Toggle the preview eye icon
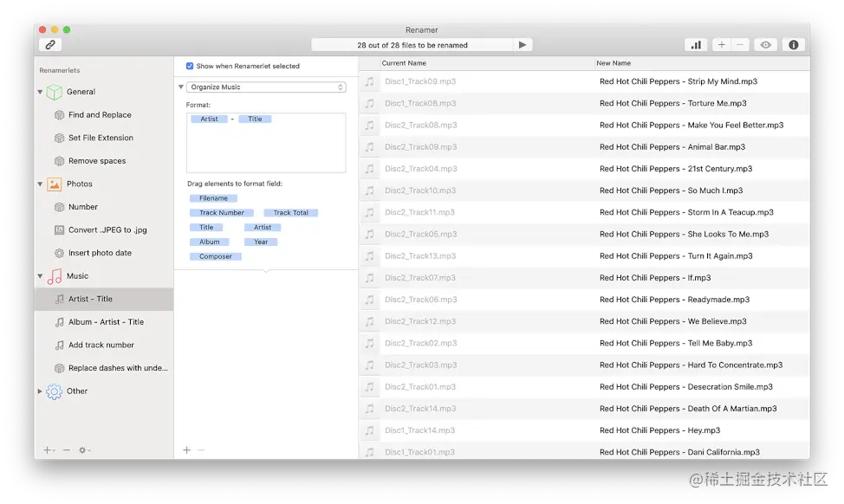 pyautogui.click(x=765, y=45)
